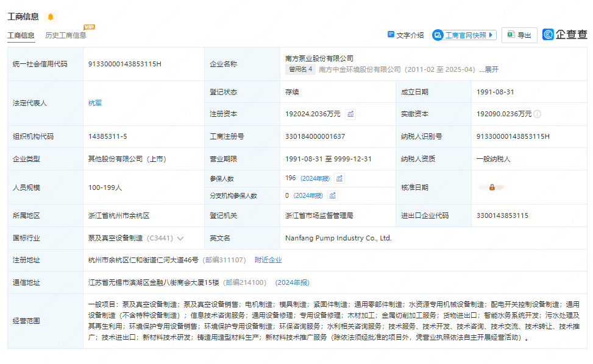Switch to 历史工商信息 tab

(x=65, y=35)
